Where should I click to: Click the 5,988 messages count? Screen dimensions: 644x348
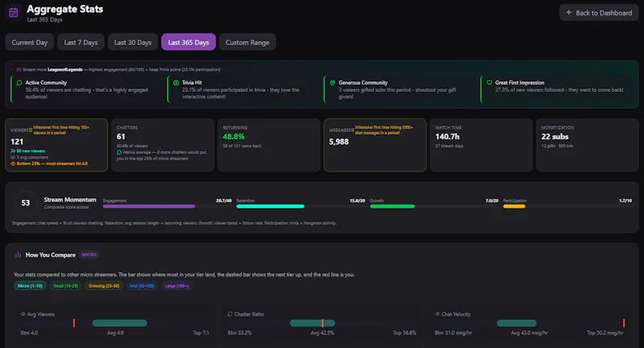pyautogui.click(x=339, y=142)
